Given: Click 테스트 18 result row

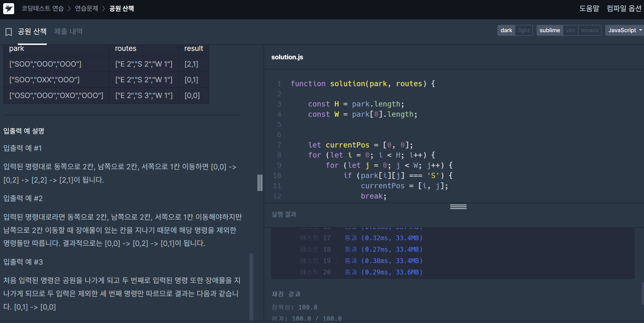Looking at the screenshot, I should (361, 250).
